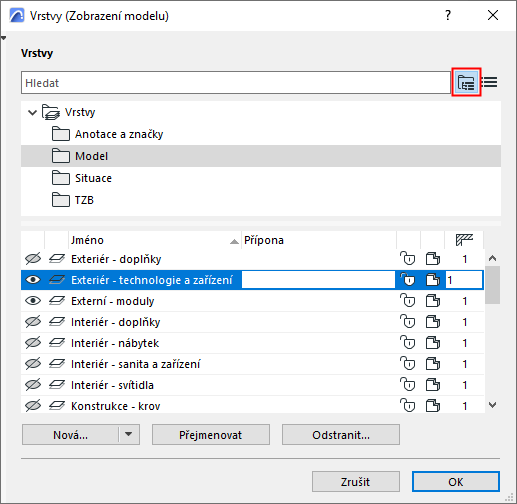Toggle 3D wireframe mode for Exteriér - doplňky
The image size is (517, 504).
[x=433, y=259]
